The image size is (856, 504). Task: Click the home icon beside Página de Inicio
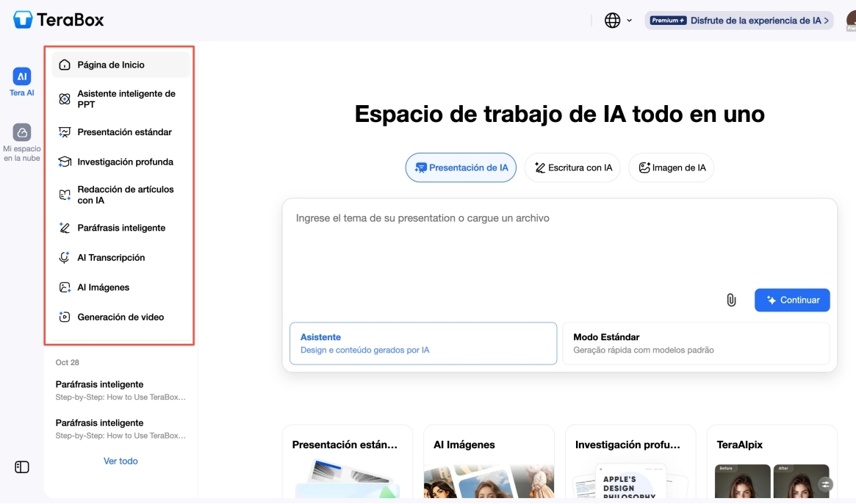[65, 65]
